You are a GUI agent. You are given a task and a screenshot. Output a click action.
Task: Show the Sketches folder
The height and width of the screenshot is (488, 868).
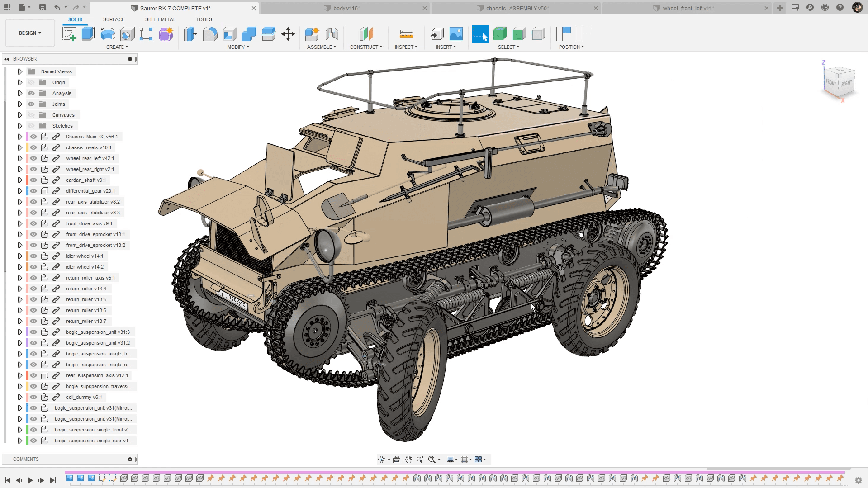tap(31, 126)
